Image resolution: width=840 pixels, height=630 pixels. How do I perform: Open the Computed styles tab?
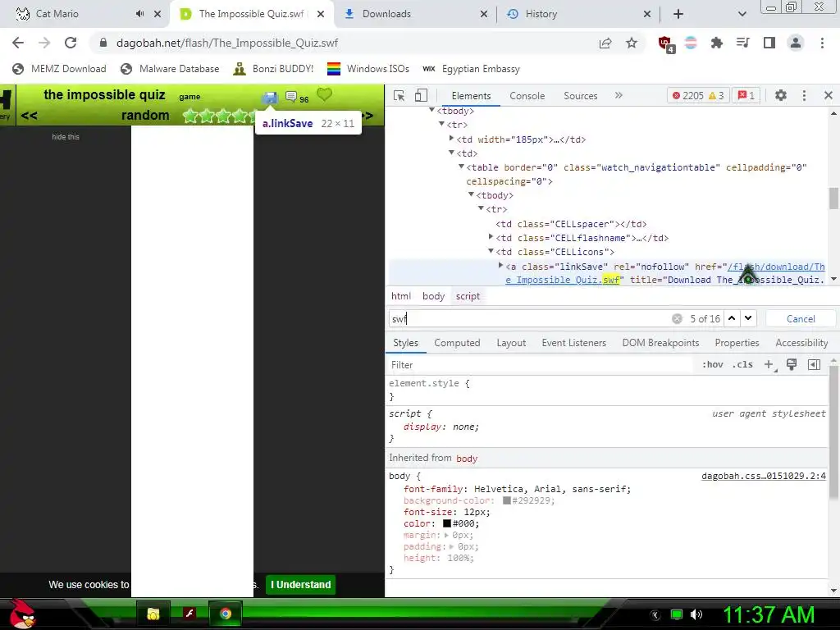[457, 343]
